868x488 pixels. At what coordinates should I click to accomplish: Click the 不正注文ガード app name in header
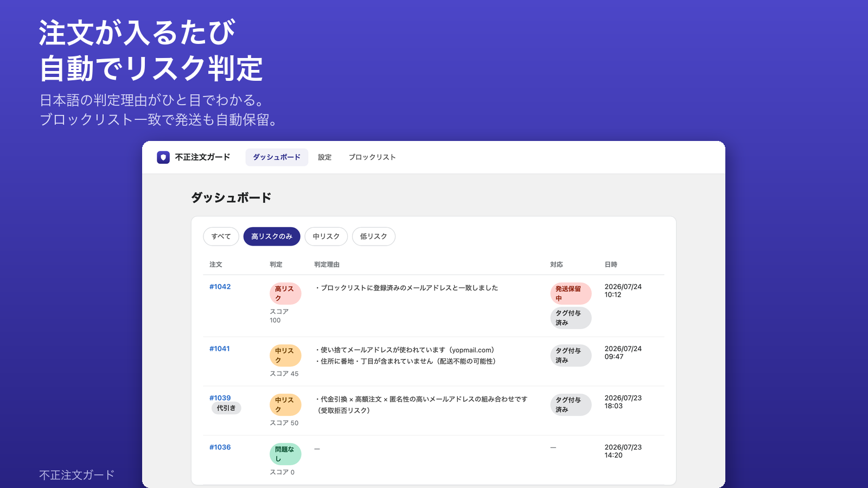click(x=202, y=157)
